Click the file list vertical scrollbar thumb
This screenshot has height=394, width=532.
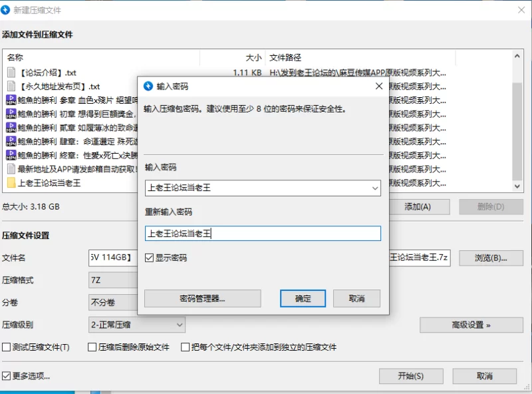pyautogui.click(x=517, y=132)
